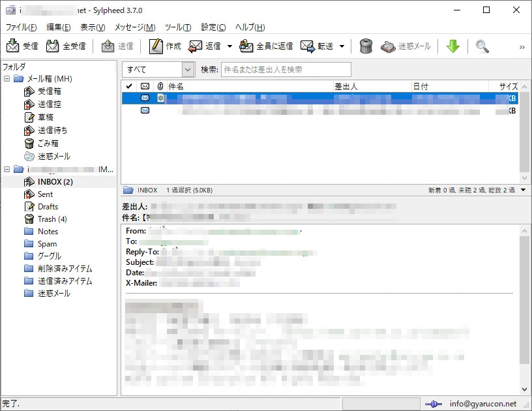Open the dropdown arrow next to 返信
This screenshot has width=532, height=411.
229,46
